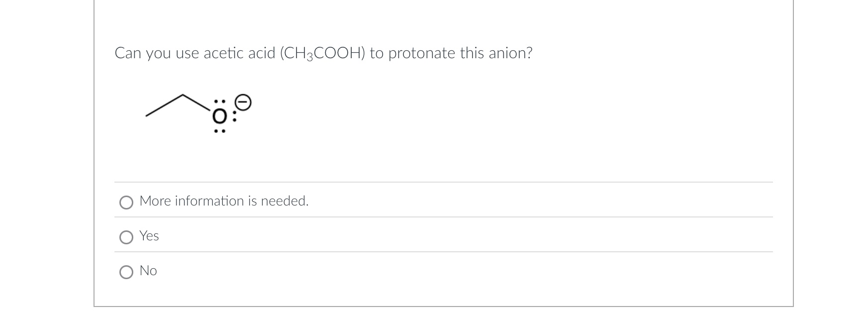This screenshot has width=868, height=311.
Task: Click the oxygen atom in the structure
Action: click(x=219, y=116)
